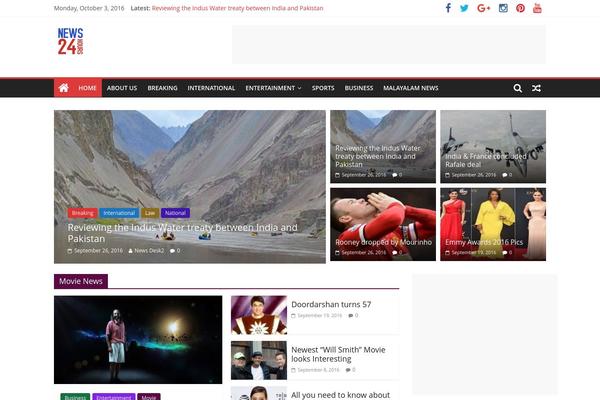600x400 pixels.
Task: Open Doordarshan turns 57 headline
Action: (331, 305)
